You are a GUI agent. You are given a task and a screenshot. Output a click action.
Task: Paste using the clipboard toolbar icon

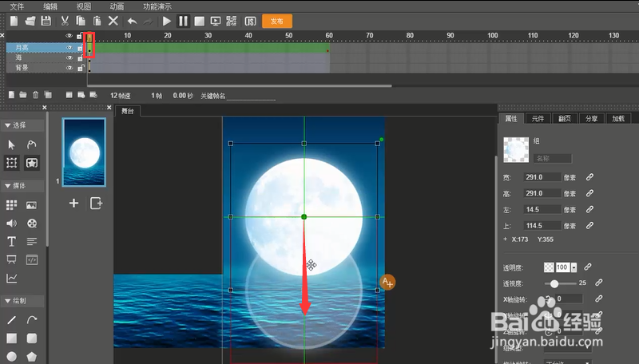click(97, 22)
